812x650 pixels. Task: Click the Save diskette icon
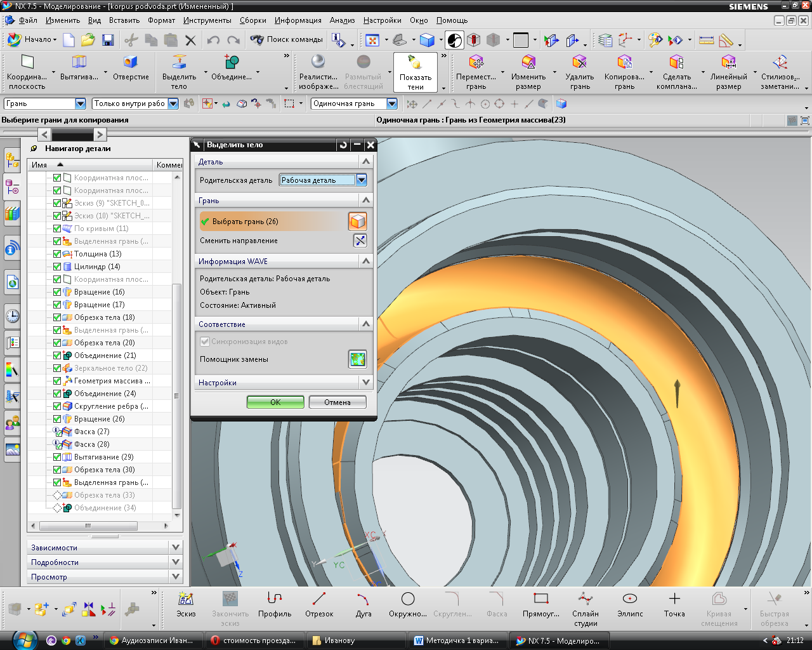pos(108,40)
